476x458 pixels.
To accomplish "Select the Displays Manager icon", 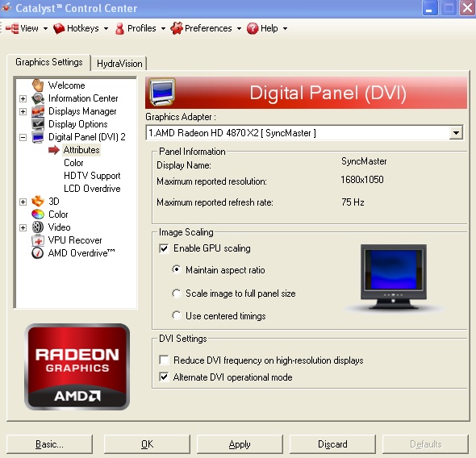I will pyautogui.click(x=38, y=111).
